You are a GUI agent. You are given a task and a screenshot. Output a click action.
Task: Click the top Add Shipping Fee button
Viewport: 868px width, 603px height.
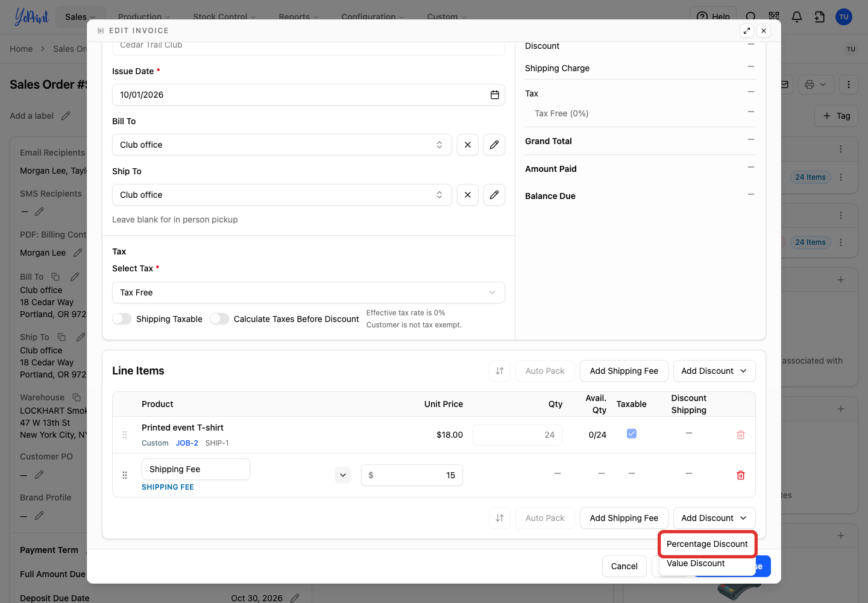pos(624,371)
